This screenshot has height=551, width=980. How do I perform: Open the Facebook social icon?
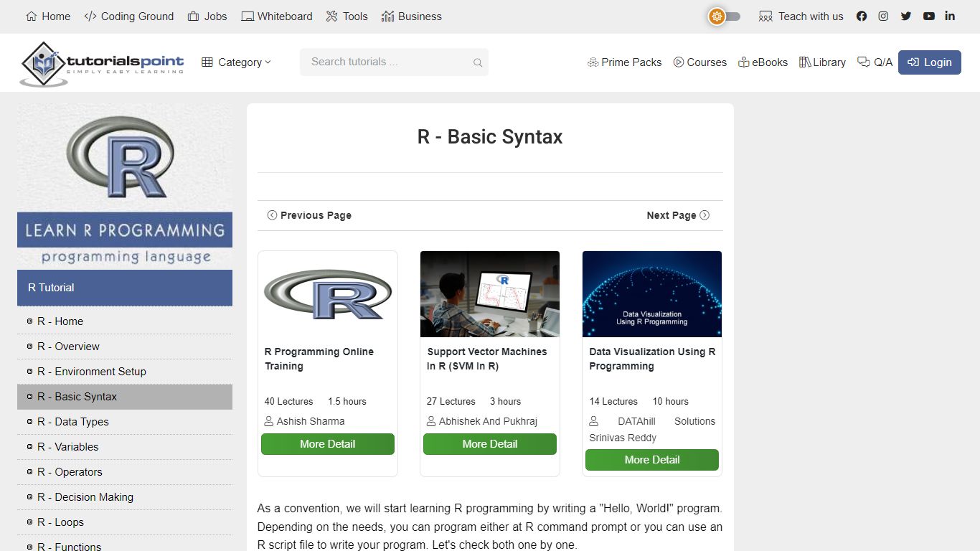(x=862, y=16)
